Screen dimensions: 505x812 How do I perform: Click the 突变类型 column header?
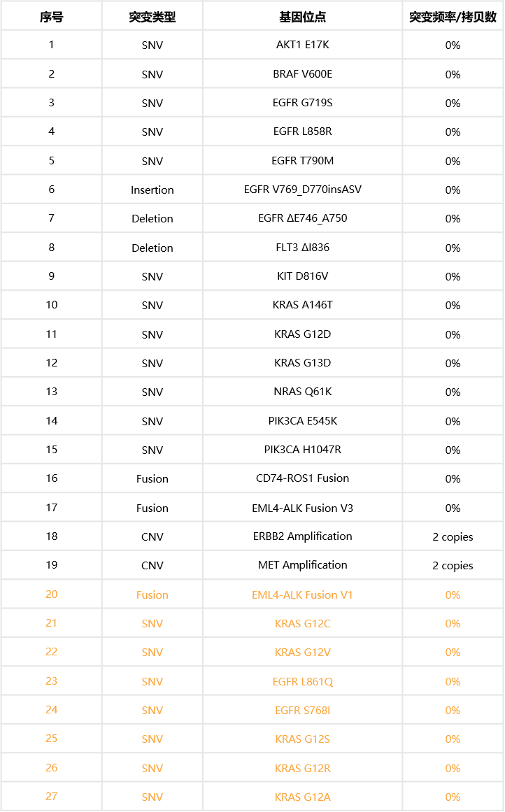152,17
